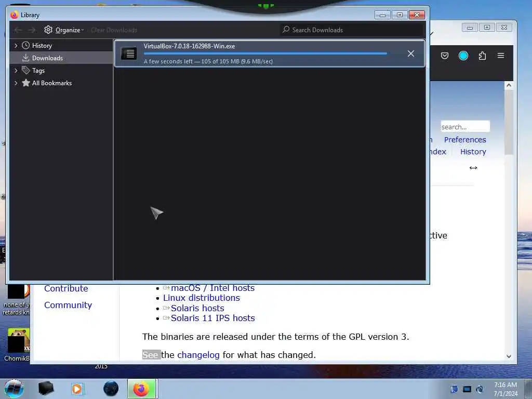
Task: Click the taskbar clock 7:16 AM
Action: tap(505, 385)
